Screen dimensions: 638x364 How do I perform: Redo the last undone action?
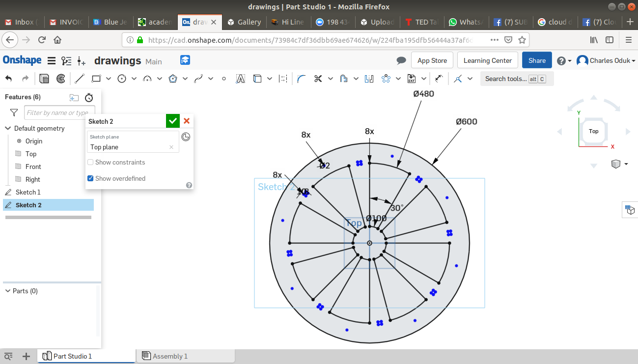click(x=26, y=79)
